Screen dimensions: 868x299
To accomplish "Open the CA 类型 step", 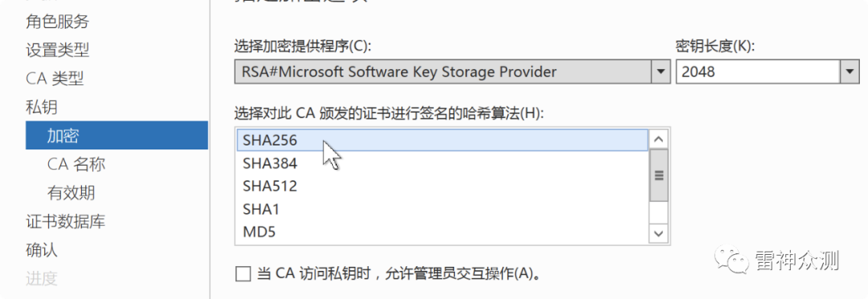I will pyautogui.click(x=55, y=79).
